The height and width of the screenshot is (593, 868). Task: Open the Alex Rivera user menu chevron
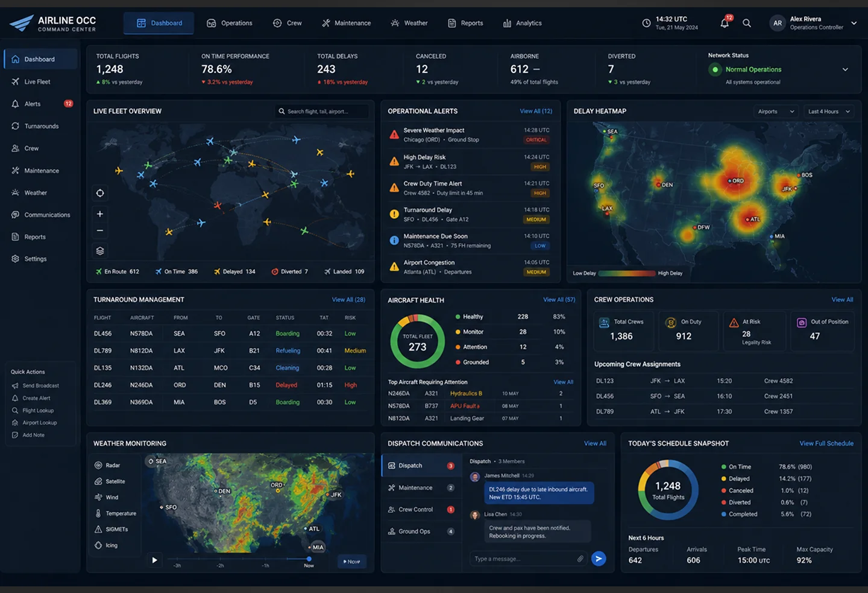[854, 23]
